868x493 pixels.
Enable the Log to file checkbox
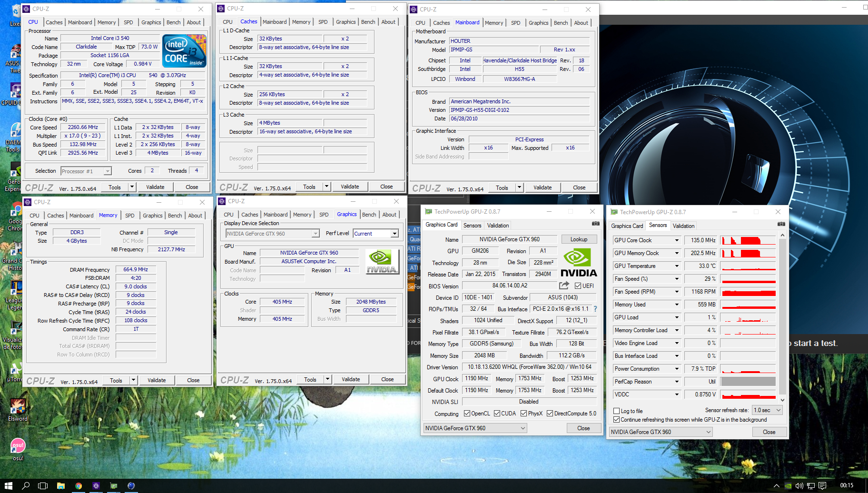617,411
